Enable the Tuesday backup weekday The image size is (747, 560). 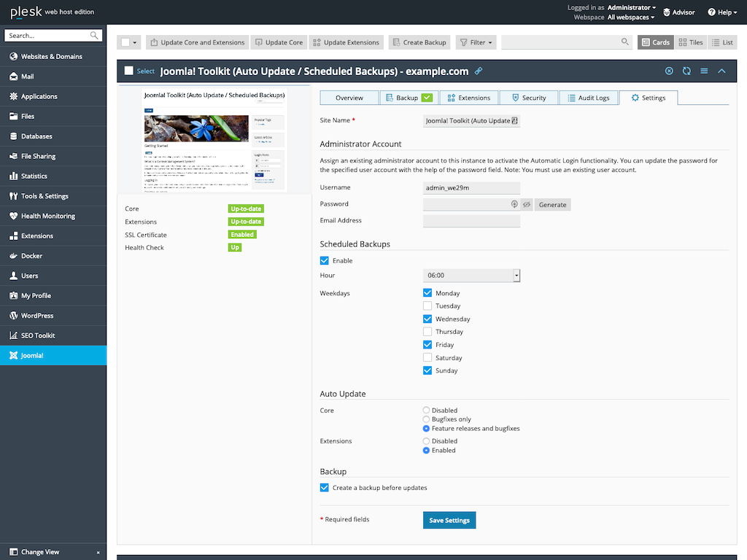(x=427, y=306)
